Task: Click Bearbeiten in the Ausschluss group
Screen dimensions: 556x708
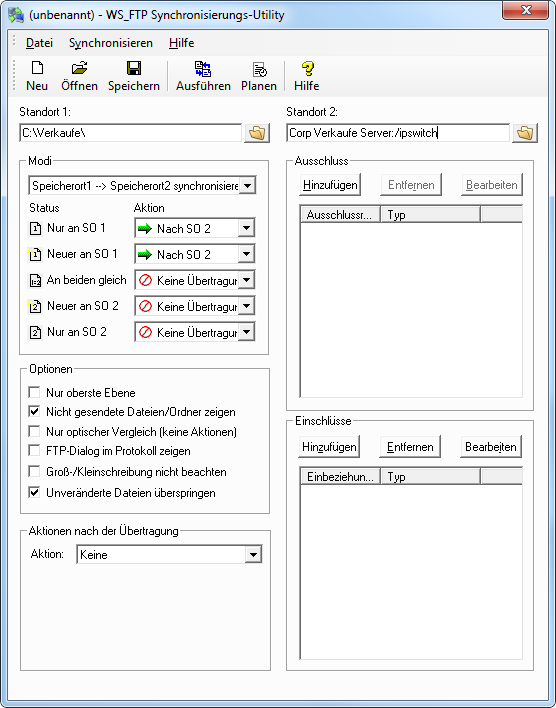Action: point(492,185)
